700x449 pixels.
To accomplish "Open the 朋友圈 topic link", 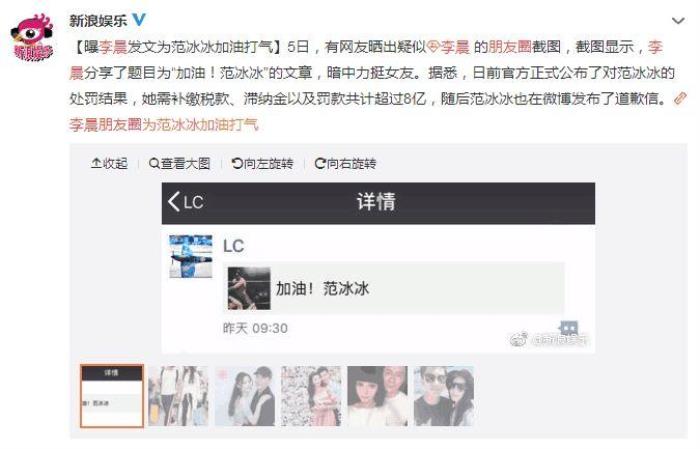I will click(x=509, y=46).
